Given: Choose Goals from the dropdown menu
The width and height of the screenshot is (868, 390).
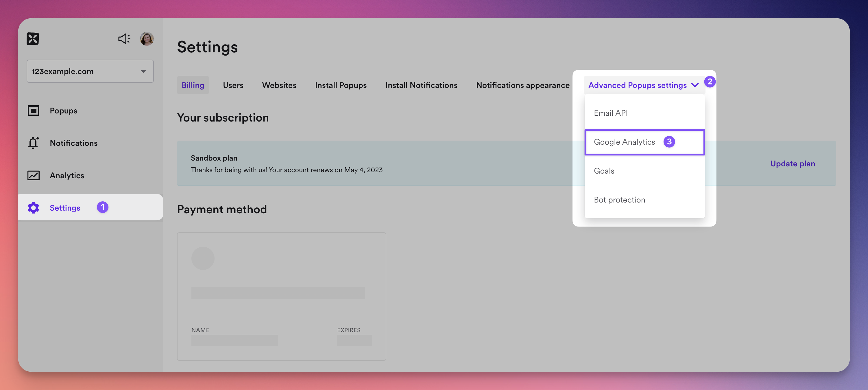Looking at the screenshot, I should tap(644, 171).
